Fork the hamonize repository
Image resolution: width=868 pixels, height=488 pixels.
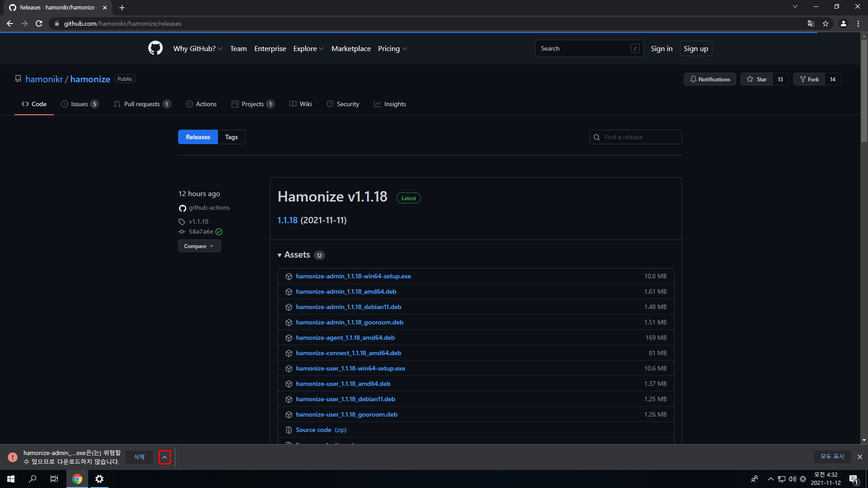coord(809,79)
